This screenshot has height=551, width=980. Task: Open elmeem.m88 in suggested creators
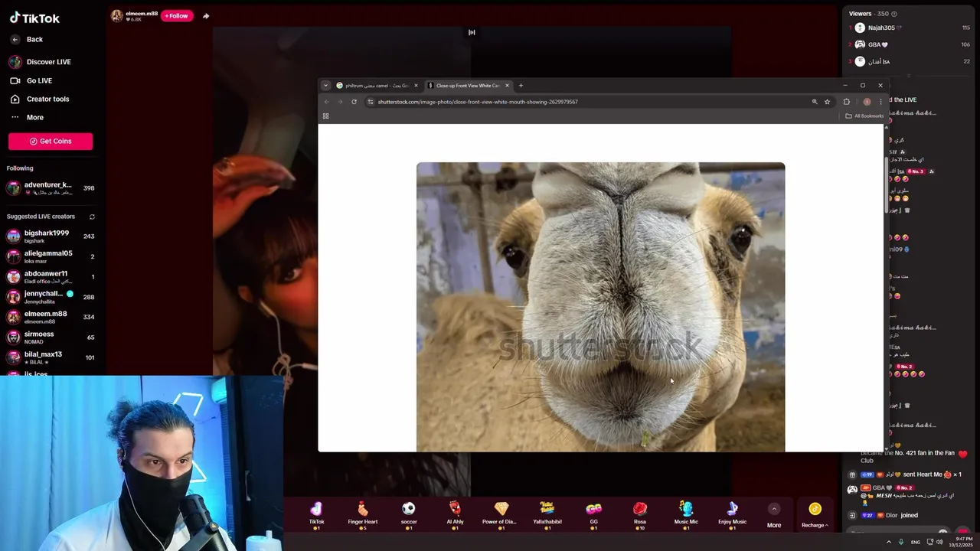point(50,317)
